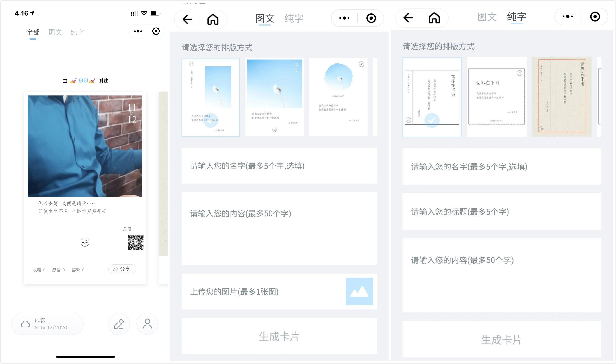Screen dimensions: 616x364
Task: Switch to 图文 tab in right screen
Action: (x=487, y=17)
